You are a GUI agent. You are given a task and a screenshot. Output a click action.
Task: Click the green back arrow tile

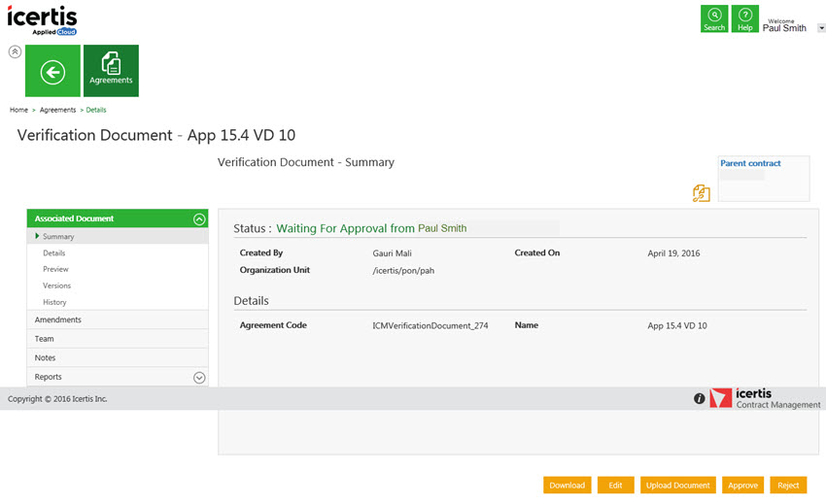point(52,71)
